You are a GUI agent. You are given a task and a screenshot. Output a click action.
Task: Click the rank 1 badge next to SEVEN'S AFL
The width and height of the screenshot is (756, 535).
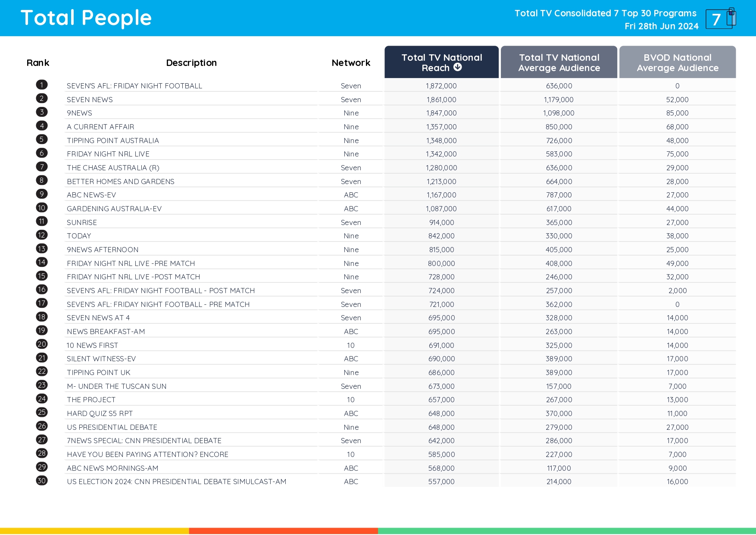pos(41,84)
